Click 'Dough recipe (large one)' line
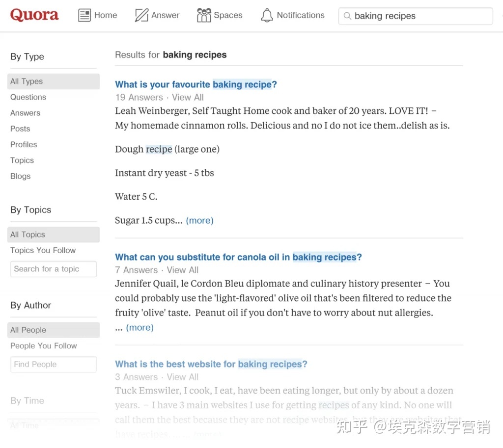The height and width of the screenshot is (448, 503). pyautogui.click(x=168, y=149)
